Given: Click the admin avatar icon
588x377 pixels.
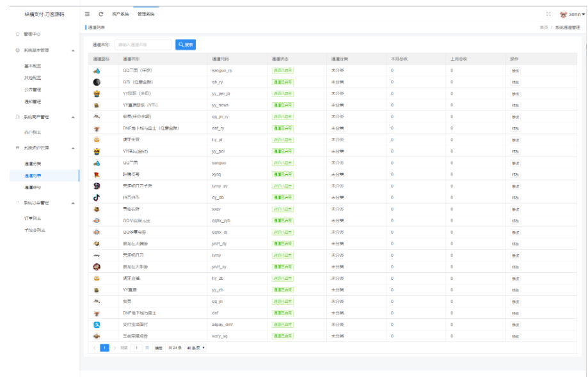Looking at the screenshot, I should [x=564, y=13].
